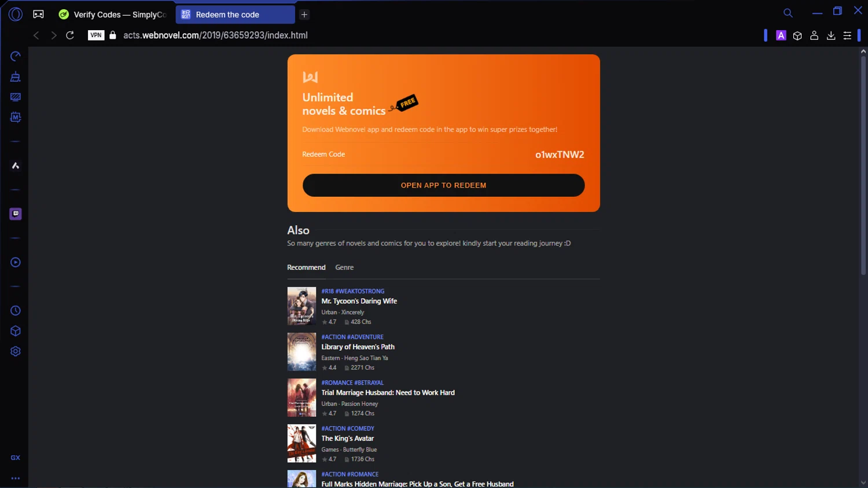
Task: Toggle the VPN badge in address bar
Action: point(96,35)
